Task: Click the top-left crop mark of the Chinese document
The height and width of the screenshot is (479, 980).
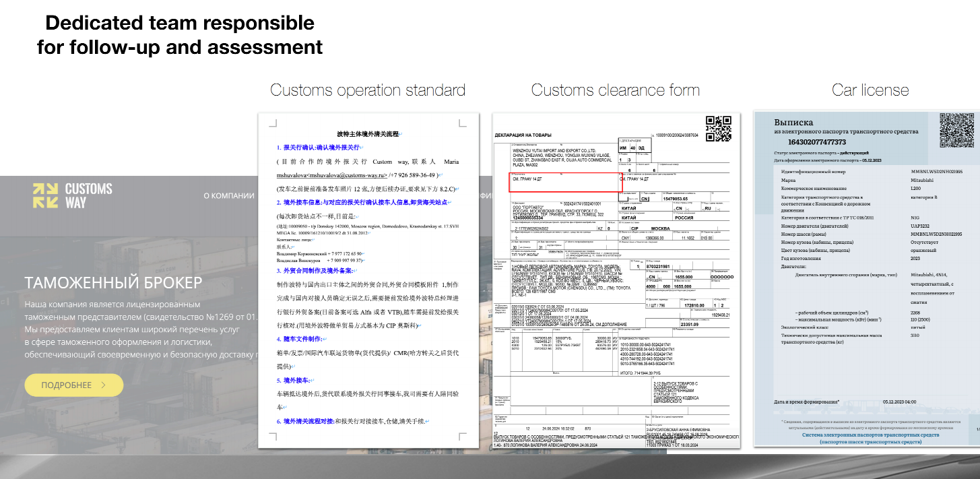Action: 272,123
